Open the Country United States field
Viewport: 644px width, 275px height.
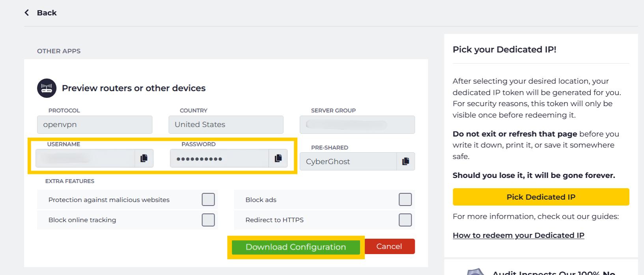tap(226, 125)
